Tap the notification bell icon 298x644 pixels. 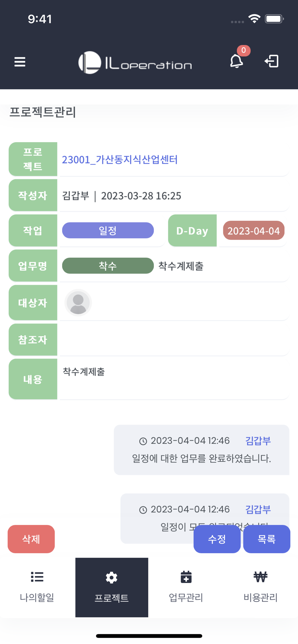(236, 61)
